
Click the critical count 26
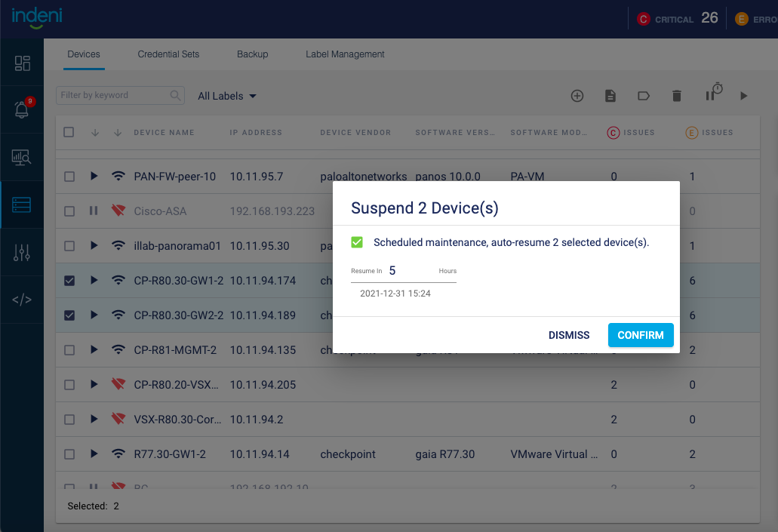(709, 18)
